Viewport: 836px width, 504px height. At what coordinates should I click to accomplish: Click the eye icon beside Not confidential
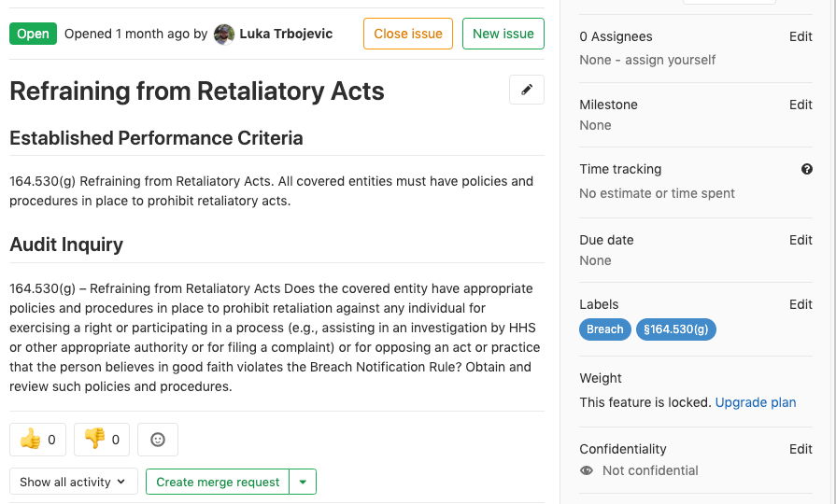pos(587,470)
